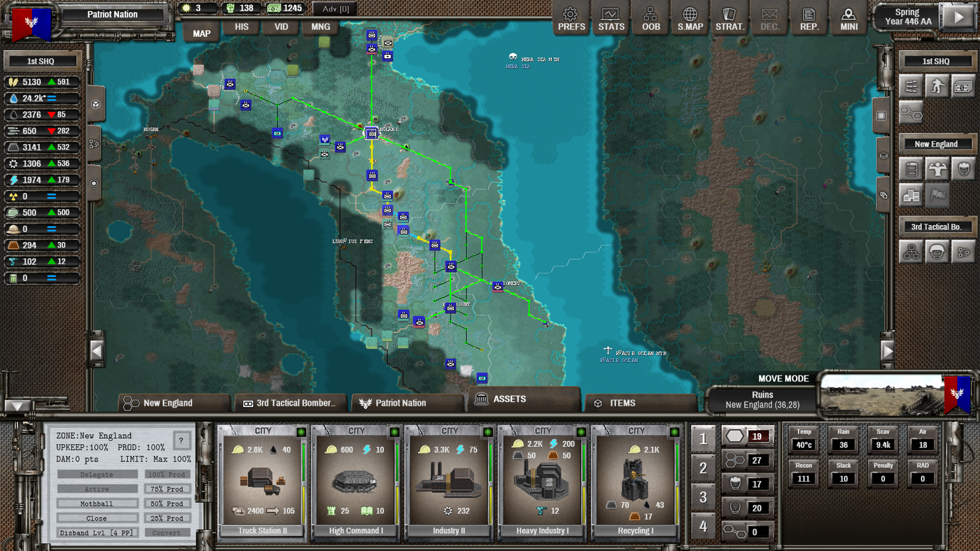Open the S.MAP strategic map globe
Screen dimensions: 980x551
[x=690, y=19]
